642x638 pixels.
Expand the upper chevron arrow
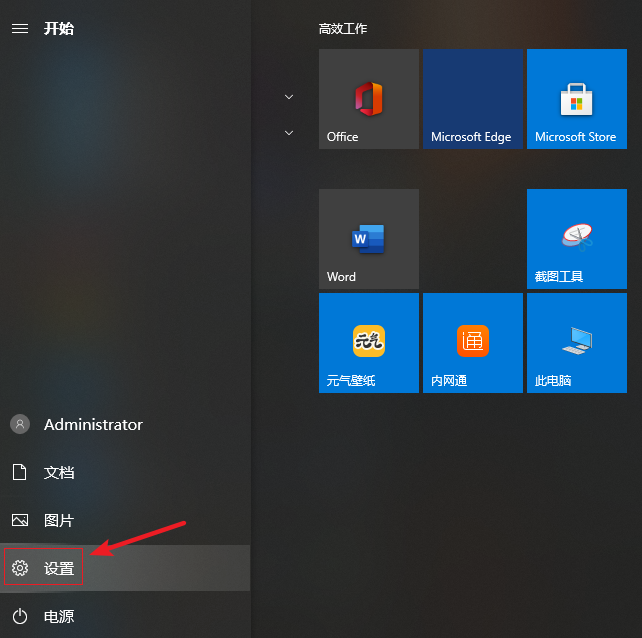tap(289, 97)
